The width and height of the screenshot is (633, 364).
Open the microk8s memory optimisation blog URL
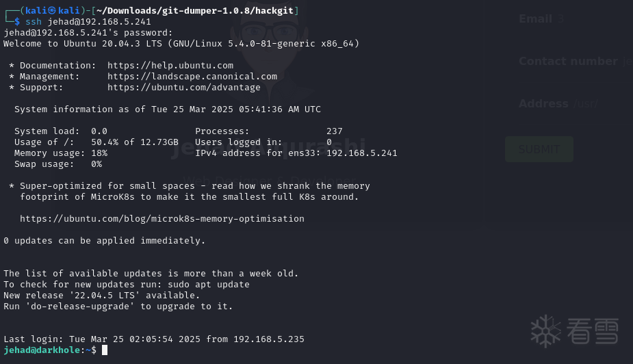point(162,219)
